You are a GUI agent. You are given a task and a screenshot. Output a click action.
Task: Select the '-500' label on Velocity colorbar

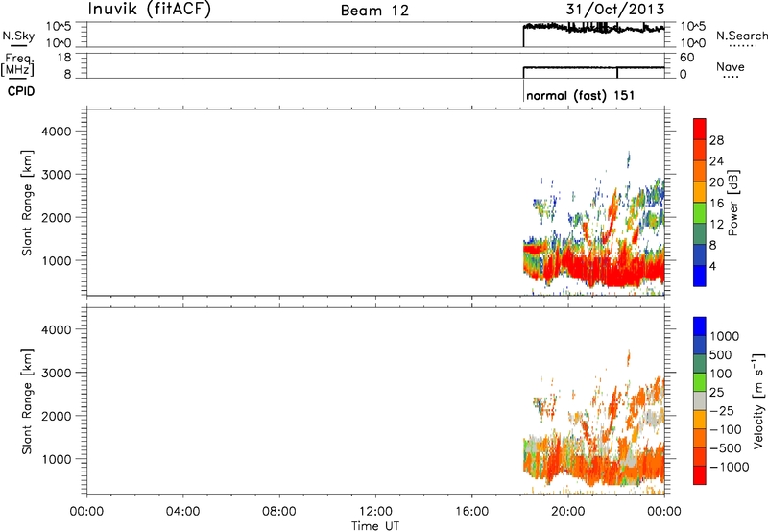click(726, 447)
